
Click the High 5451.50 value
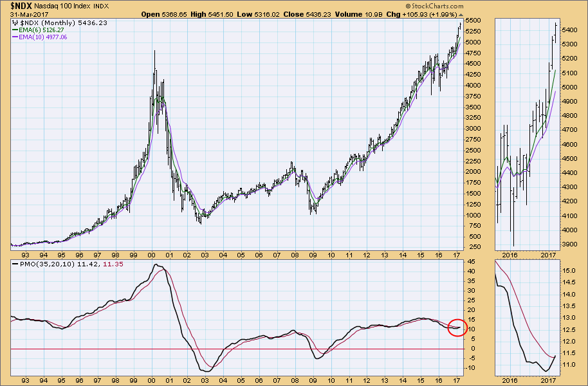coord(212,14)
